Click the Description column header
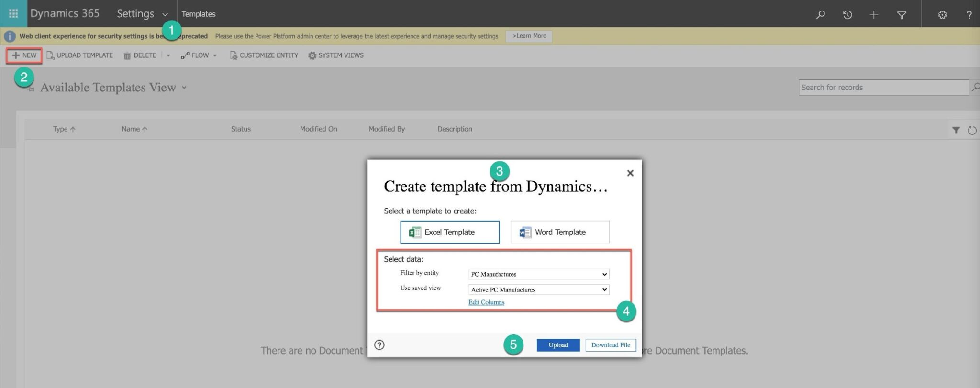980x388 pixels. pos(455,129)
